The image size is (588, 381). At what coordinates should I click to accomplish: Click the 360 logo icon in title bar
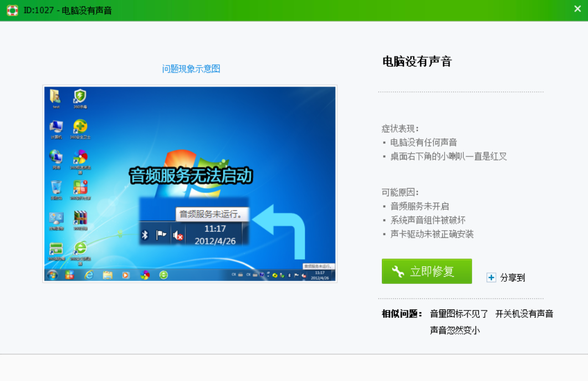coord(12,10)
